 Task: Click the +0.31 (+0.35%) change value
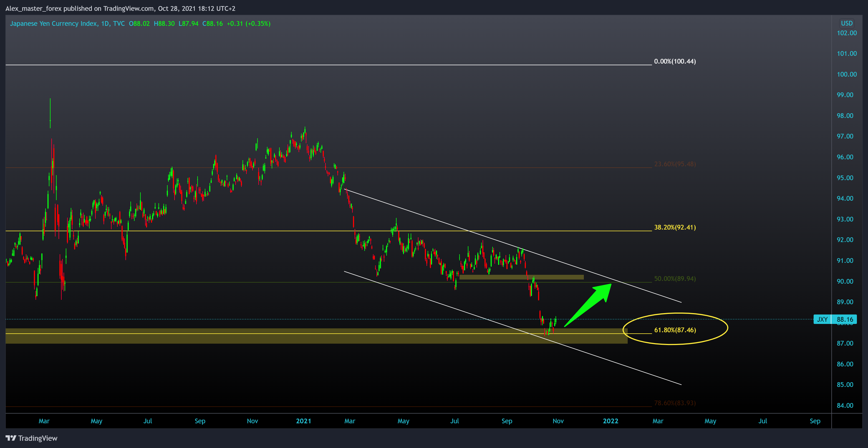pyautogui.click(x=248, y=24)
